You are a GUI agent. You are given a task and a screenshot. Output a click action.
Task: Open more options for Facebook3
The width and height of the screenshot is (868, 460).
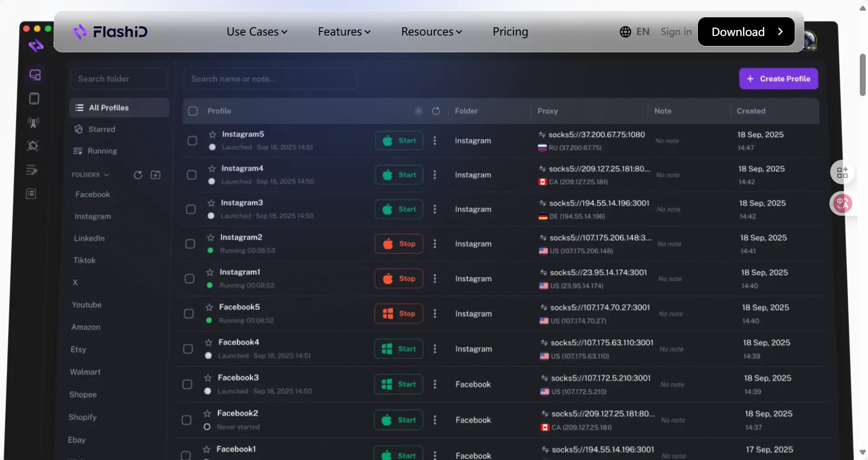(435, 384)
